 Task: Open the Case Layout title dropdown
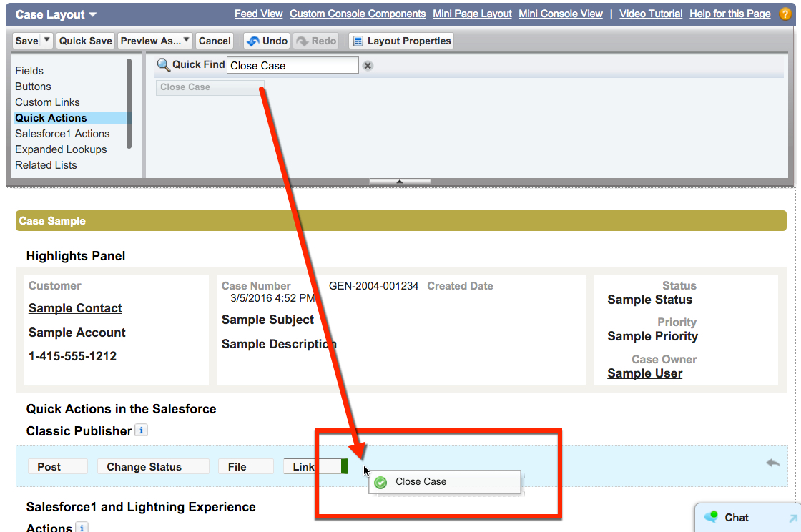click(92, 15)
